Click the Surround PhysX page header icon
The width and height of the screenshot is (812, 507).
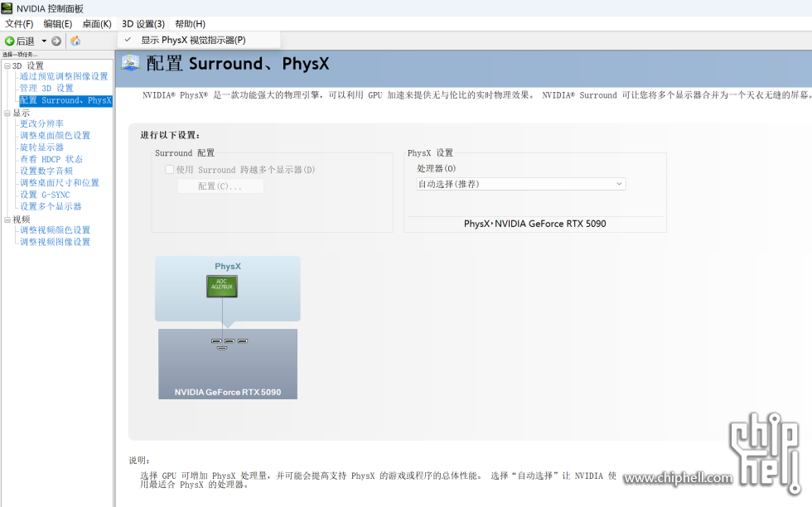(x=131, y=63)
